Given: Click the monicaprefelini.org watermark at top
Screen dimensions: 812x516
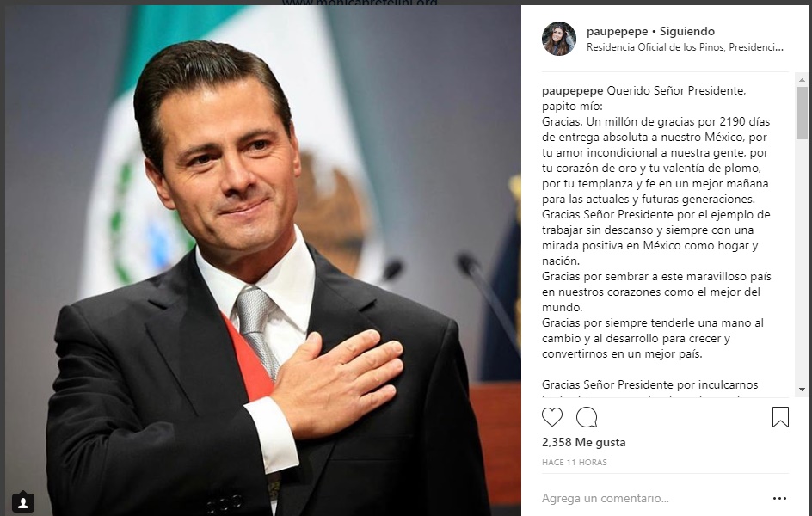Looking at the screenshot, I should [360, 3].
